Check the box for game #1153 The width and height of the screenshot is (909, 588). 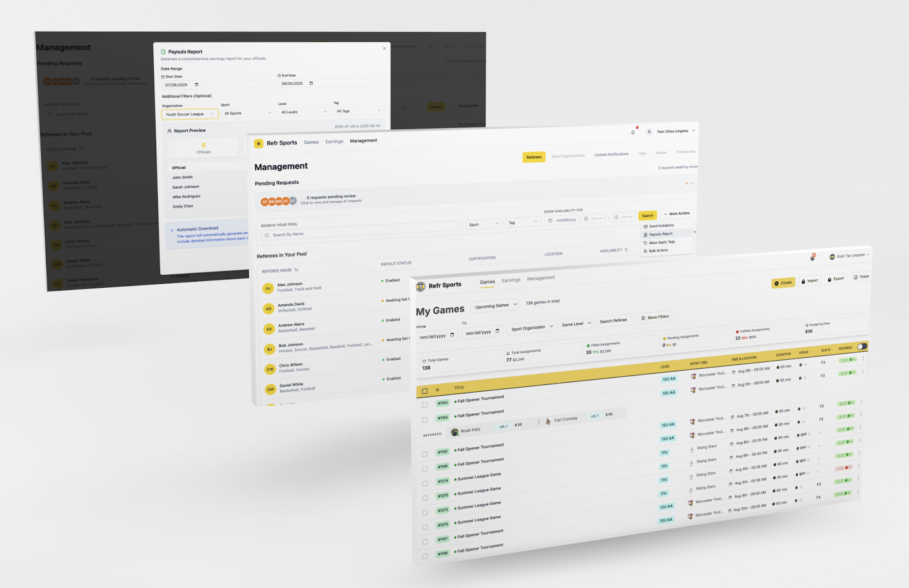[x=424, y=405]
